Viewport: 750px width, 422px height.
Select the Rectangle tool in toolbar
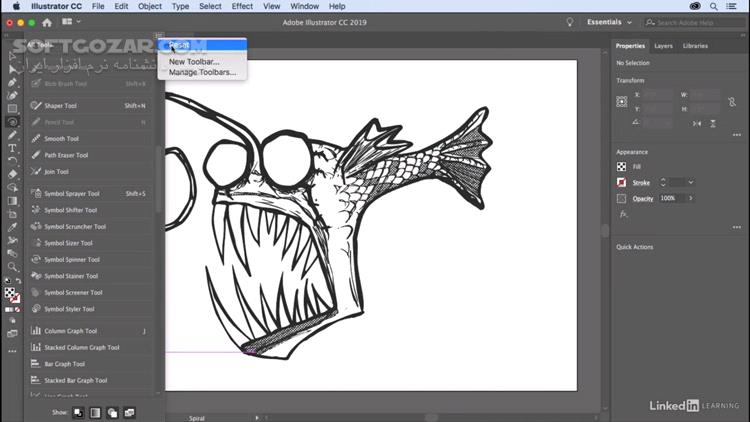(12, 109)
